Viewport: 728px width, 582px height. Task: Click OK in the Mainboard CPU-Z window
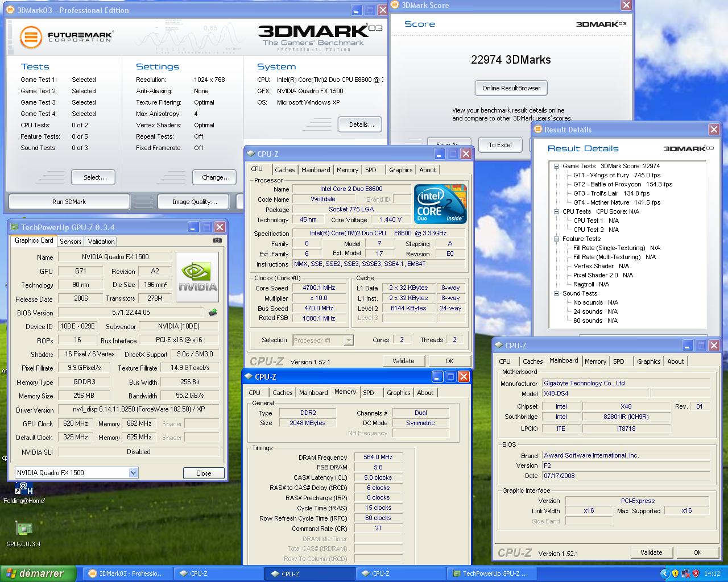[x=697, y=552]
